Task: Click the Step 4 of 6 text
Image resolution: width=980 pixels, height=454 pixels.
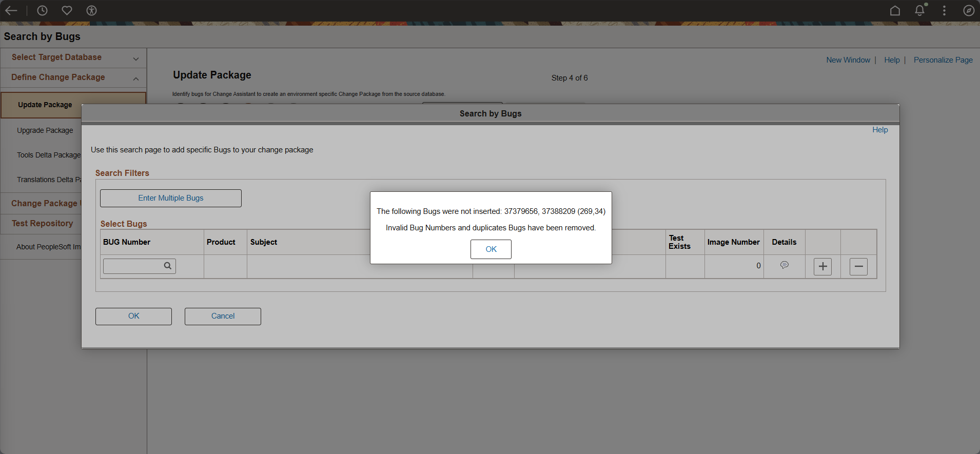Action: (570, 78)
